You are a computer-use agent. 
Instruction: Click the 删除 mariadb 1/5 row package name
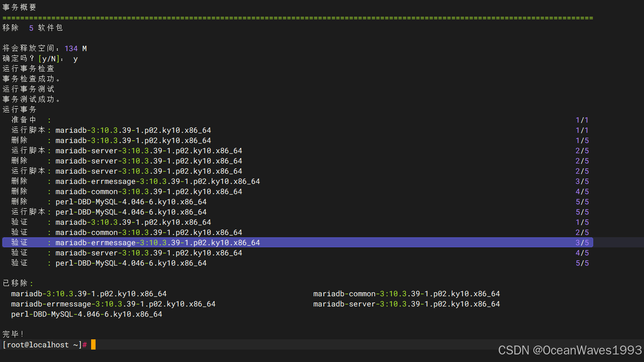point(133,140)
